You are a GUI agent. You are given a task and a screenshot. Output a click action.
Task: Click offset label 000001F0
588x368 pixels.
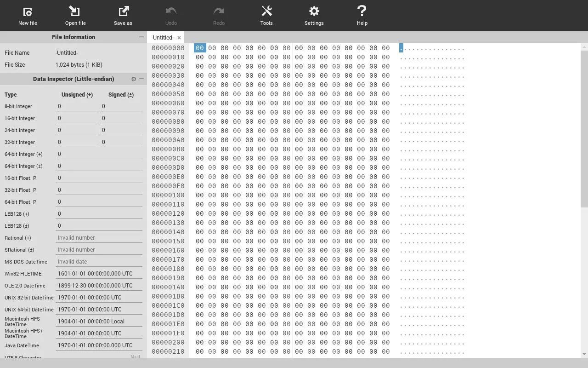(x=168, y=333)
